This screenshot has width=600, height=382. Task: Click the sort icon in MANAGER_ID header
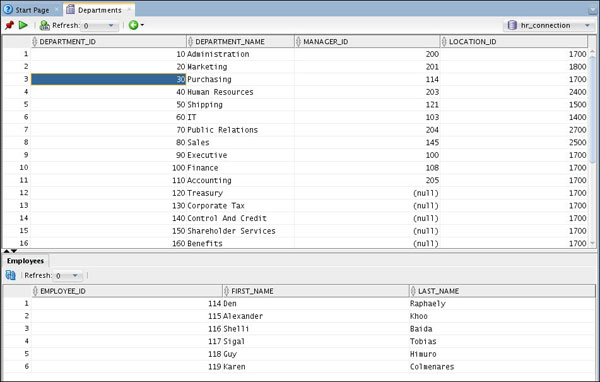coord(298,41)
